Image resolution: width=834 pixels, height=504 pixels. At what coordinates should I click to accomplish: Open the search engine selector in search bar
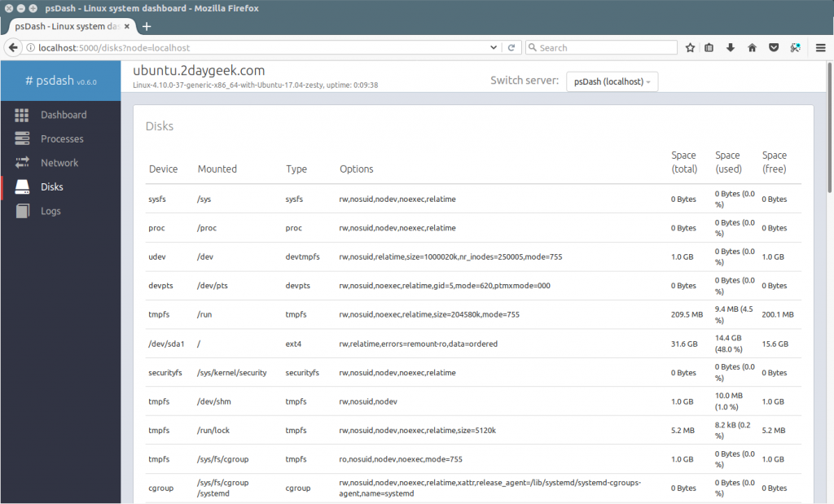click(534, 47)
